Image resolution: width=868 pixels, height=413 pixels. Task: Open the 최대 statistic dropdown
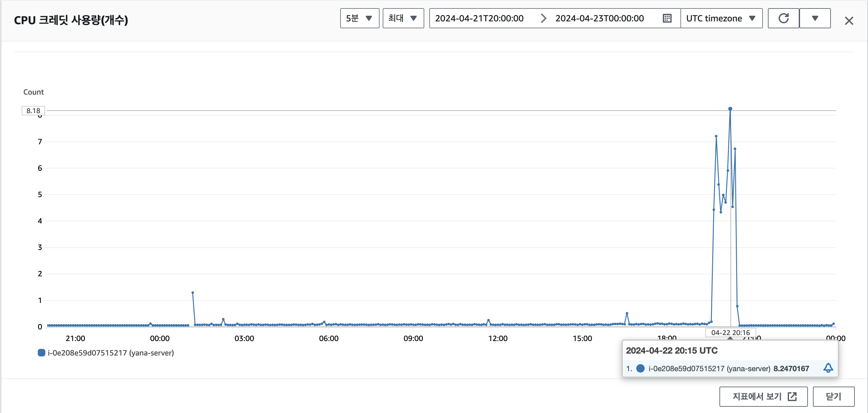pos(403,18)
